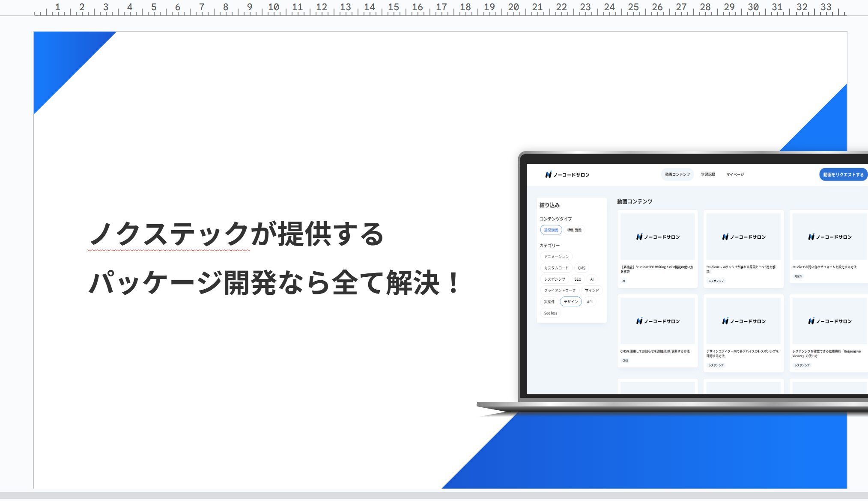Click the 動画をリクエストする blue button
Image resolution: width=868 pixels, height=501 pixels.
click(843, 175)
